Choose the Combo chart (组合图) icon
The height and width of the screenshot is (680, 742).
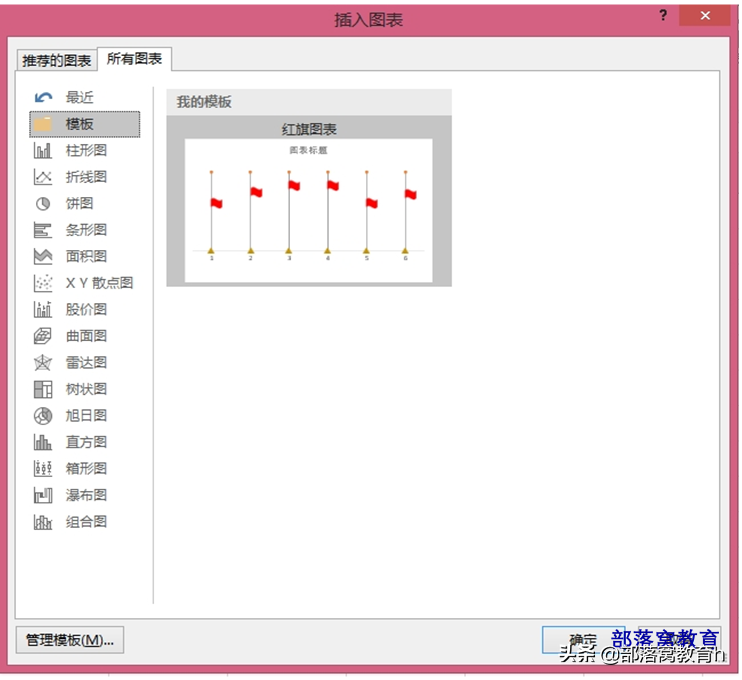click(43, 522)
